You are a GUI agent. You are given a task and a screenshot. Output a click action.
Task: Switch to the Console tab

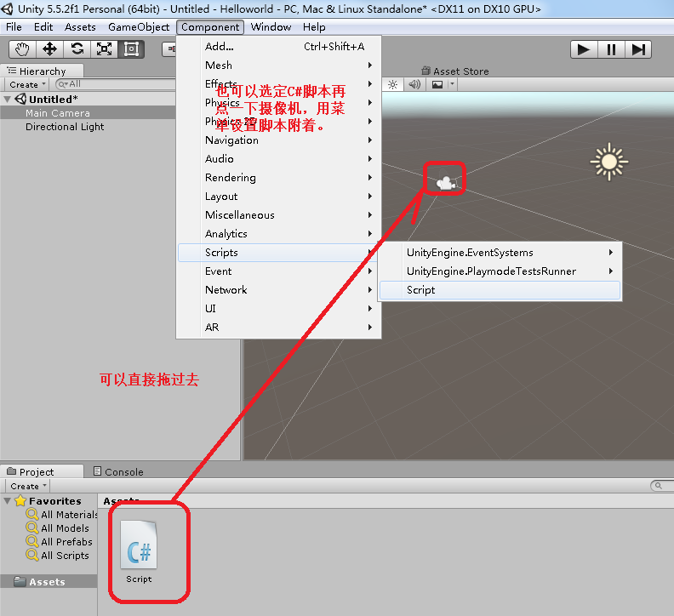118,471
